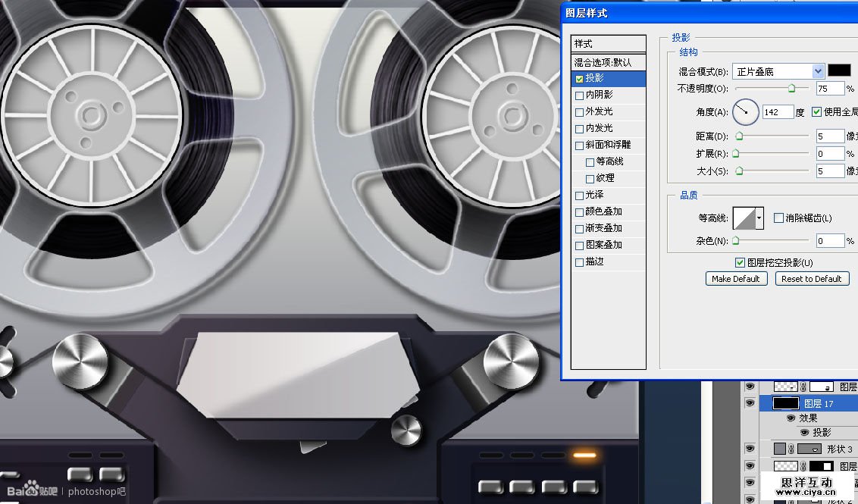This screenshot has width=858, height=504.
Task: Click the angle field showing 142
Action: [778, 112]
